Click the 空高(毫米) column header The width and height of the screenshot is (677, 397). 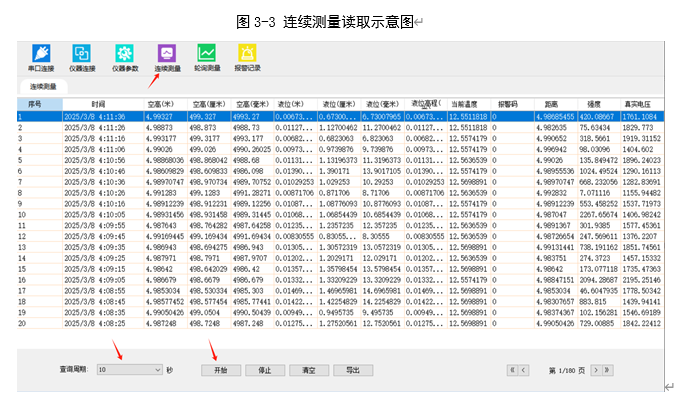pos(252,104)
